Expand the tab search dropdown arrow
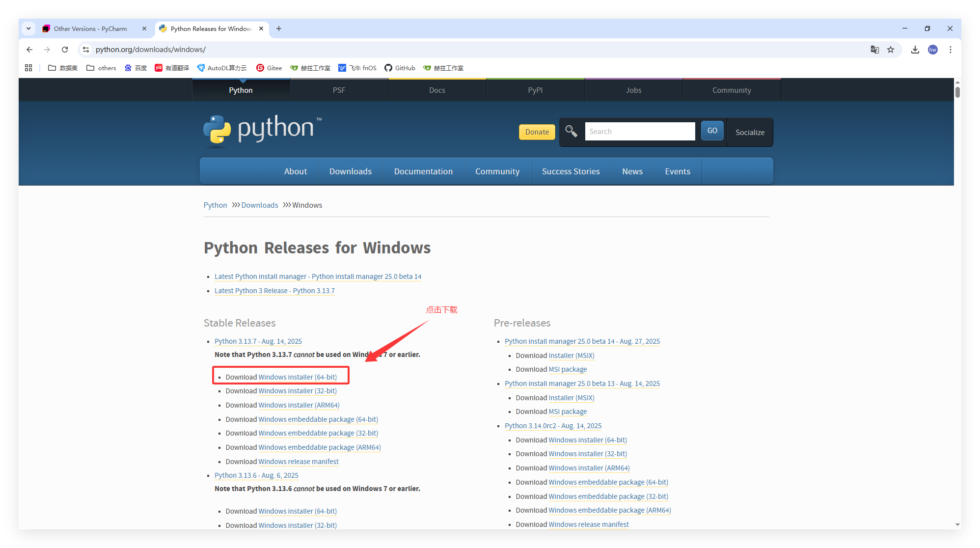Viewport: 980px width, 548px height. 28,28
